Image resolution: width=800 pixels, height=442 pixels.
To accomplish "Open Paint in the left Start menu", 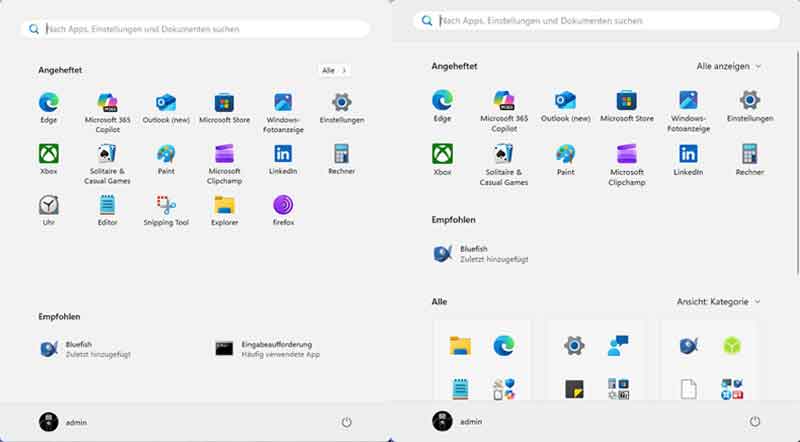I will tap(166, 160).
